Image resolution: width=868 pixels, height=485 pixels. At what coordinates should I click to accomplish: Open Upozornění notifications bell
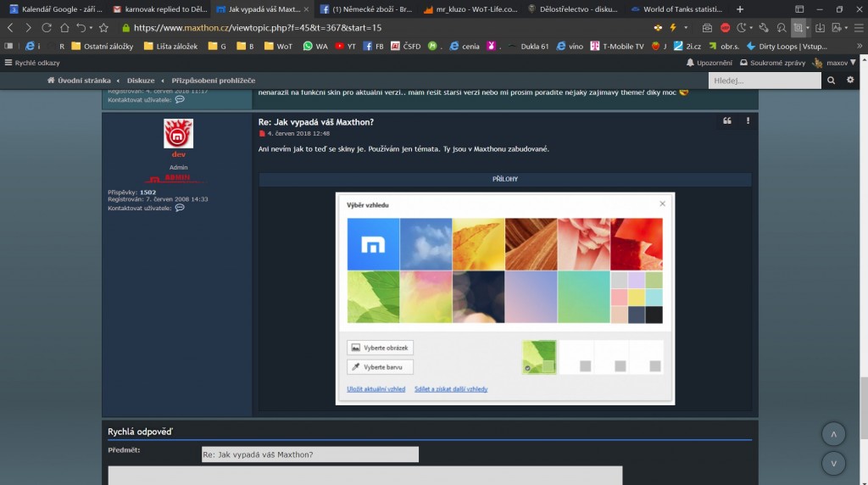pos(709,63)
